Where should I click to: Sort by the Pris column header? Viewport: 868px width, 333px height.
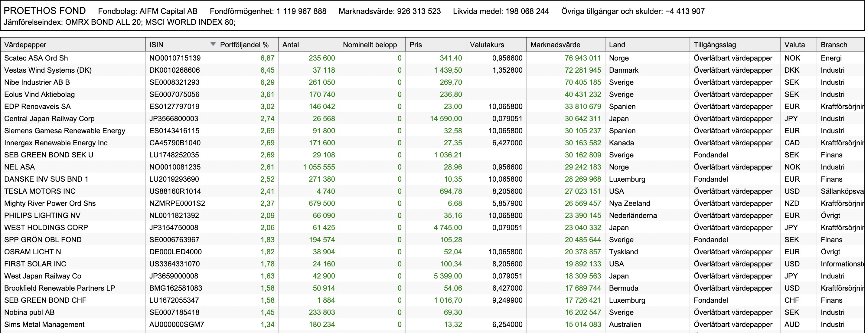[436, 45]
